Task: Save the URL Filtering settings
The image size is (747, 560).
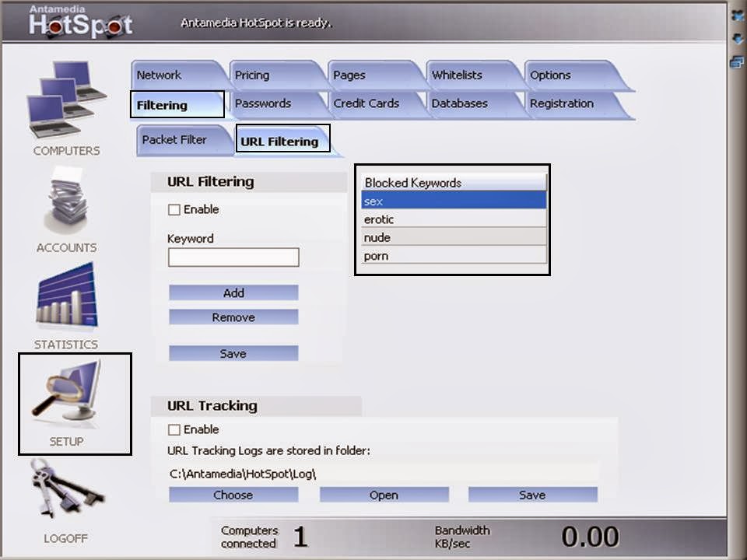Action: point(233,353)
